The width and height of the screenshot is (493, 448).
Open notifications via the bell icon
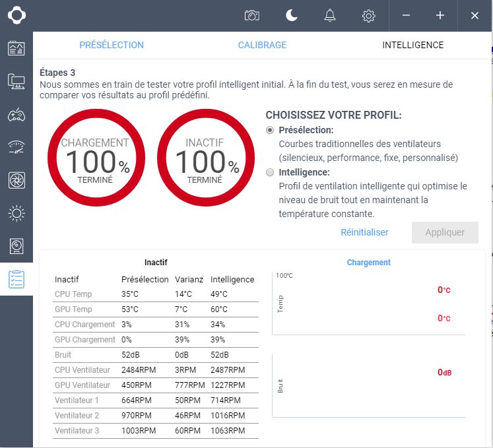click(x=330, y=16)
